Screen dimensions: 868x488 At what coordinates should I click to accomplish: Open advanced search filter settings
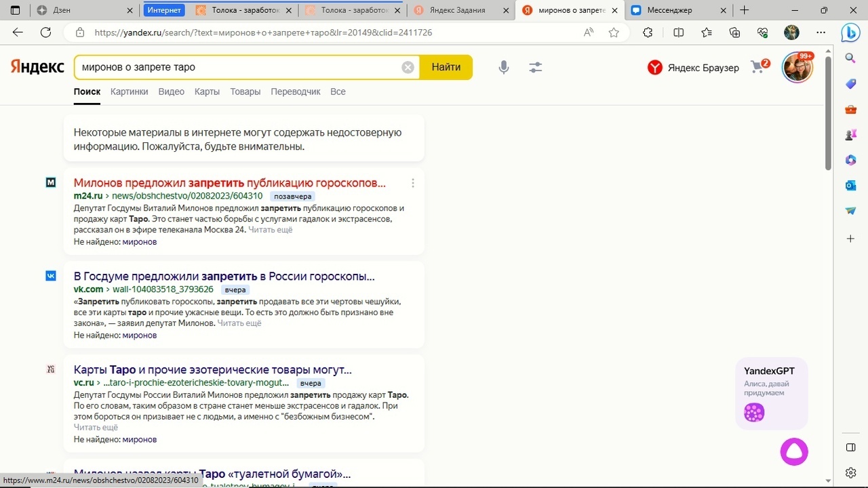[535, 67]
